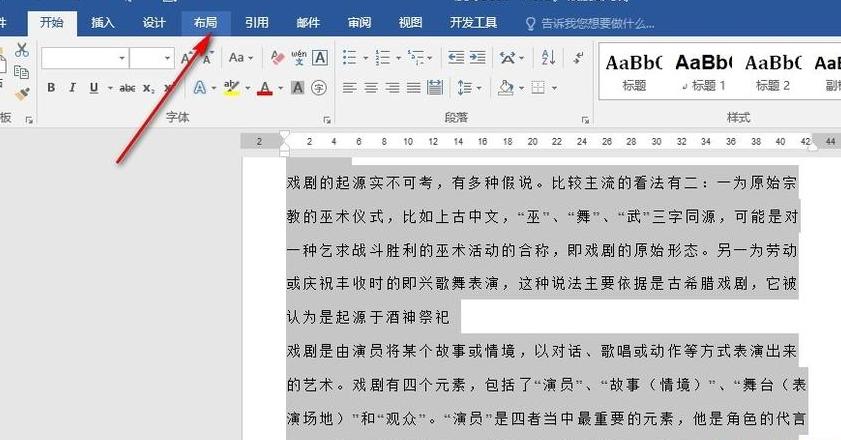
Task: Open the 邮件 tab
Action: [x=308, y=23]
